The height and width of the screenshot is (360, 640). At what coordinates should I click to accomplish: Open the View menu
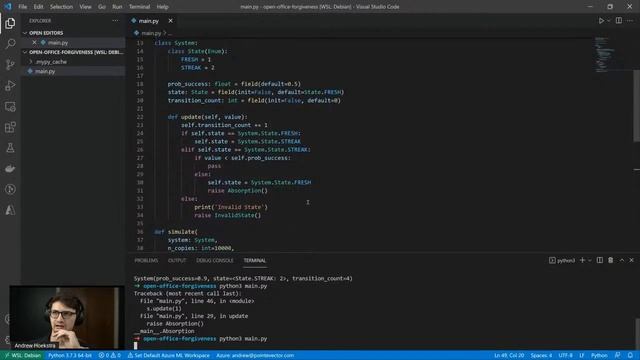tap(85, 7)
